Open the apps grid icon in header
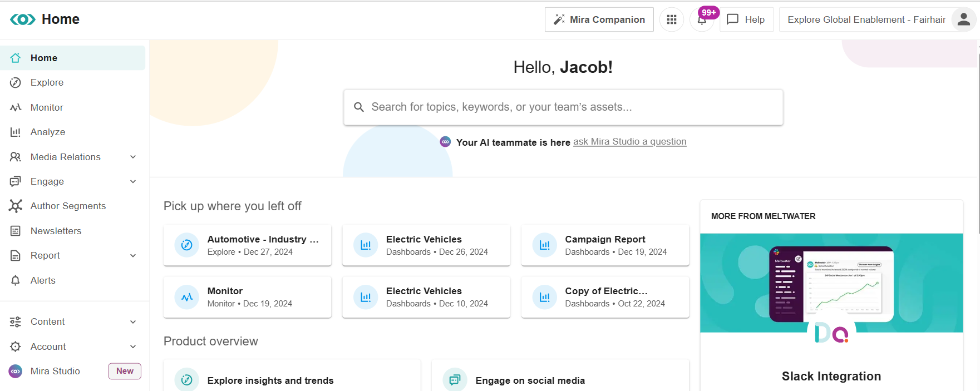Screen dimensions: 980x391 pyautogui.click(x=672, y=19)
